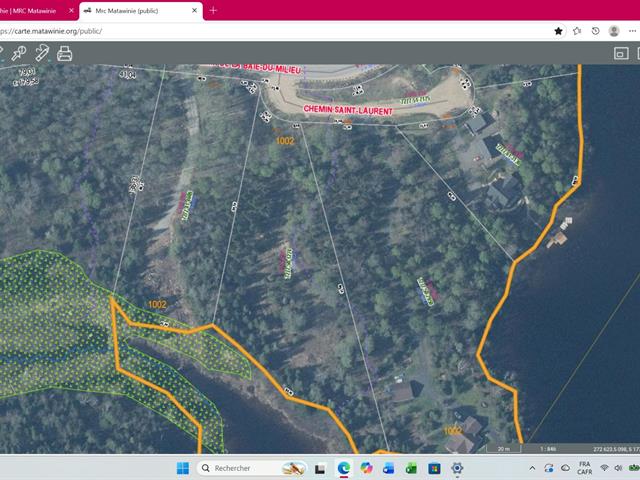Click CHEMIN SAINT-LAURENT road label

click(348, 110)
